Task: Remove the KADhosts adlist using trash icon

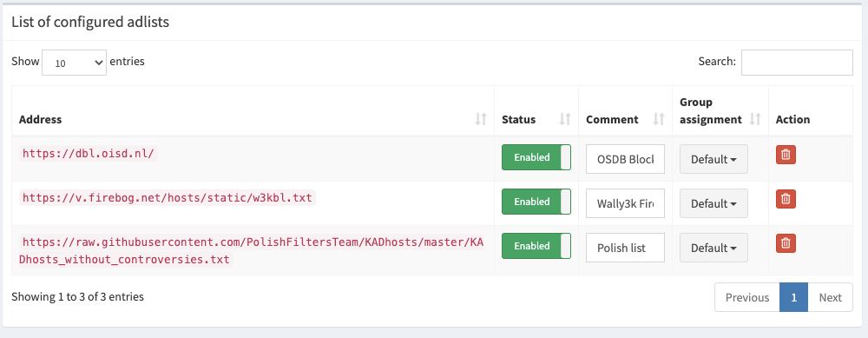Action: click(786, 242)
